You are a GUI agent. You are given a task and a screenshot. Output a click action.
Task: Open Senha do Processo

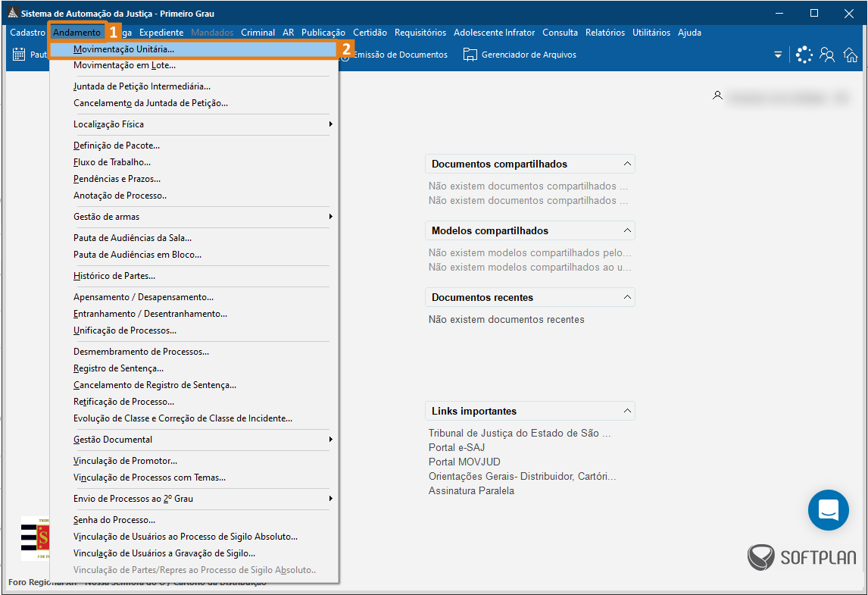click(195, 520)
